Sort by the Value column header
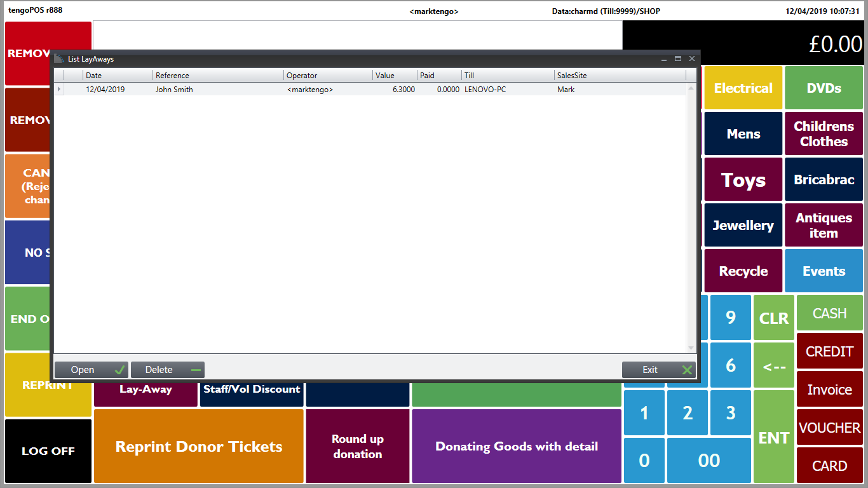Viewport: 868px width, 488px height. coord(395,76)
